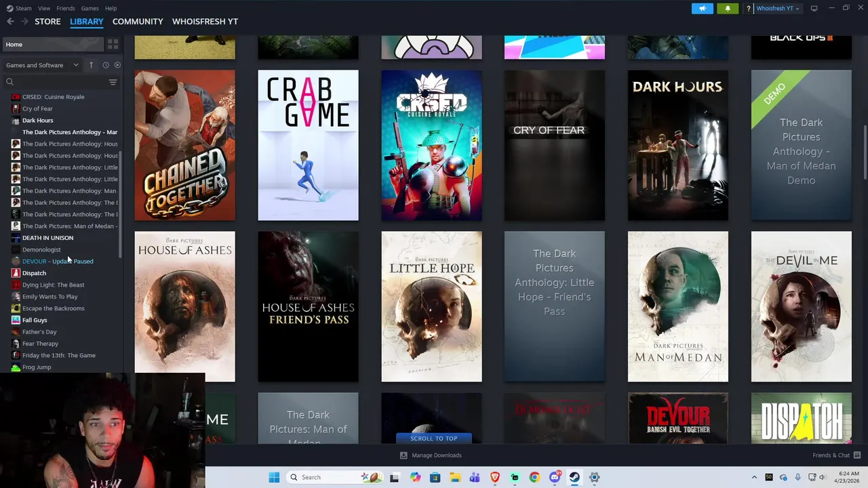Open Little Hope game cover
Image resolution: width=868 pixels, height=488 pixels.
click(431, 306)
